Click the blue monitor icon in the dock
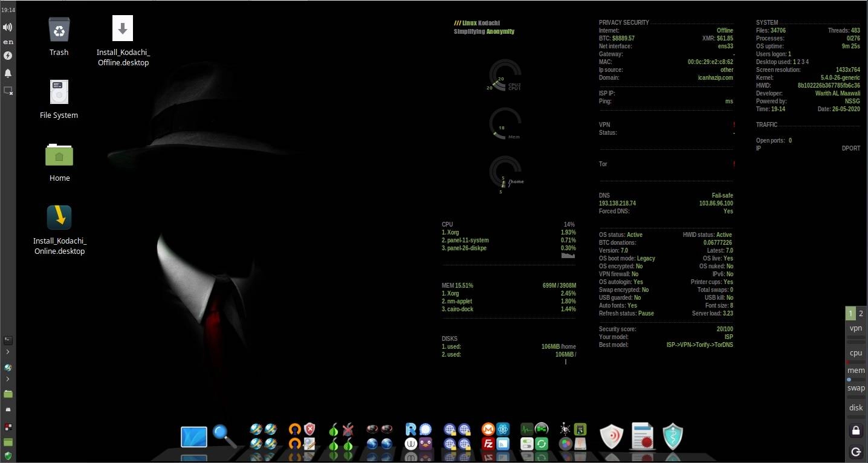Screen dimensions: 868x463 click(194, 437)
